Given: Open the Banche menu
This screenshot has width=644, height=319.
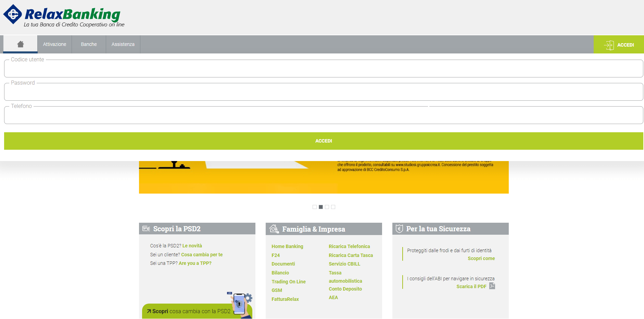Looking at the screenshot, I should 89,44.
